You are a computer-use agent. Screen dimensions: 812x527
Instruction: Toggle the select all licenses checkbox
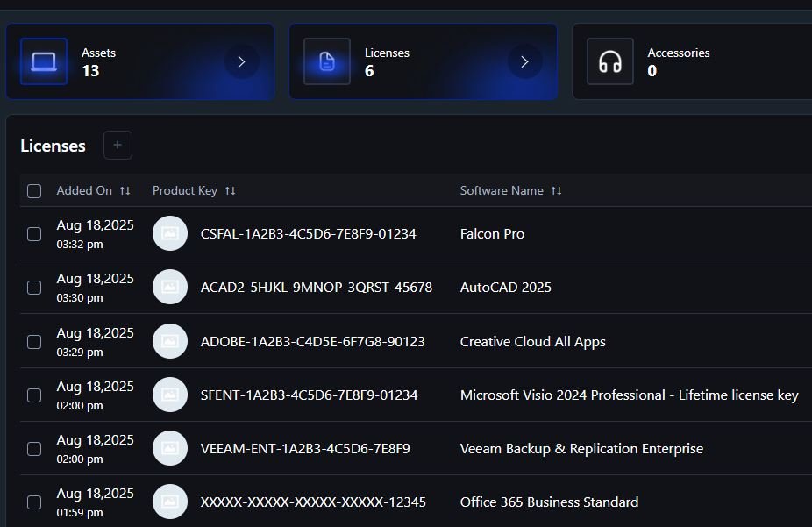(34, 191)
